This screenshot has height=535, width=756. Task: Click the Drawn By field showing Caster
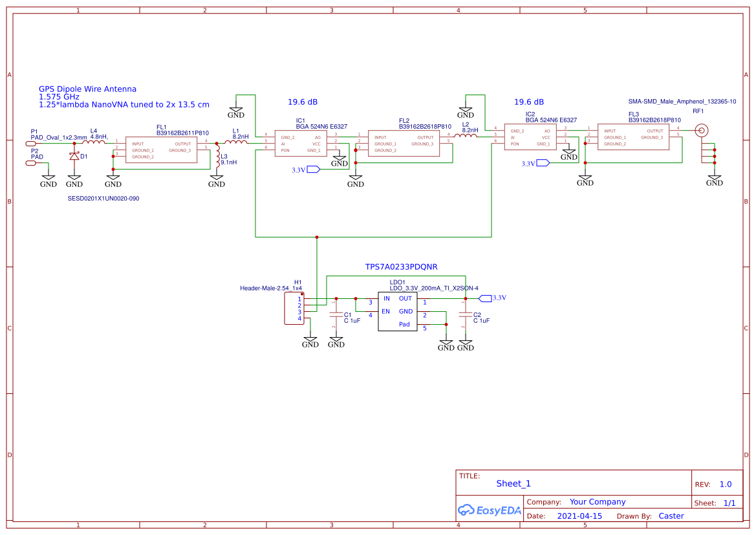click(671, 516)
